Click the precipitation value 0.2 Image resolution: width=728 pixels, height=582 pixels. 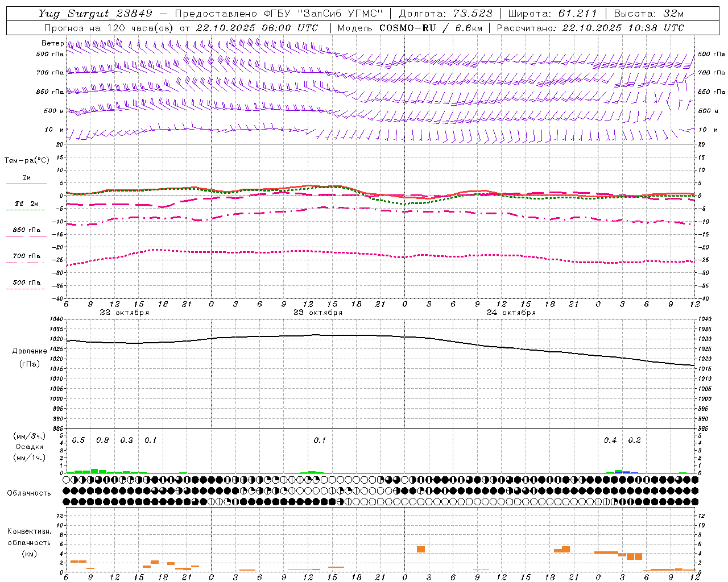coord(634,440)
